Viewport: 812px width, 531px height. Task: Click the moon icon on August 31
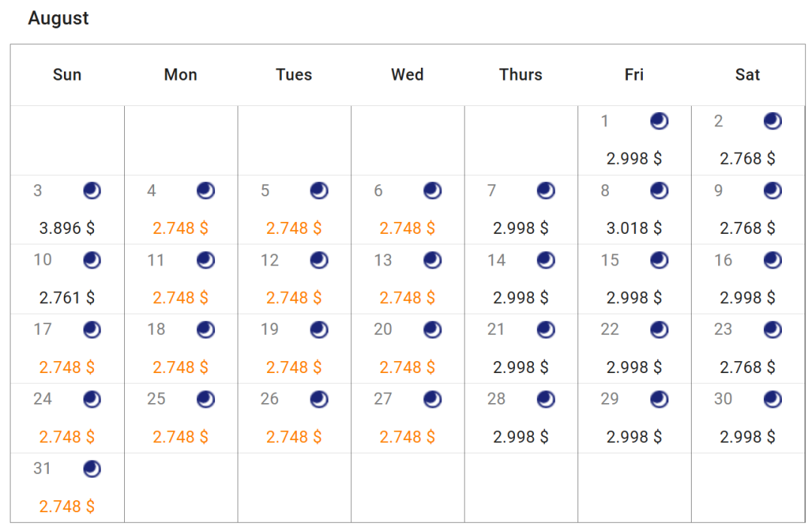tap(92, 469)
